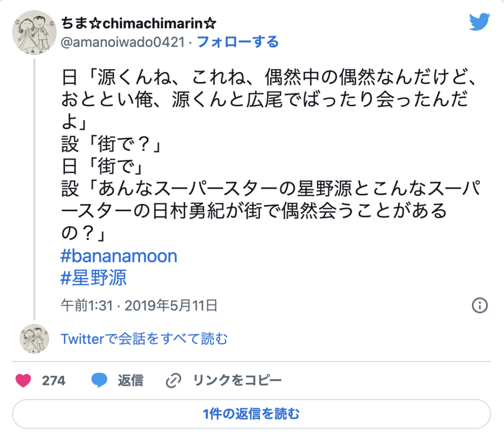Screen dimensions: 504x439
Task: Open Twitterで会話をすべて読む link
Action: [x=144, y=339]
